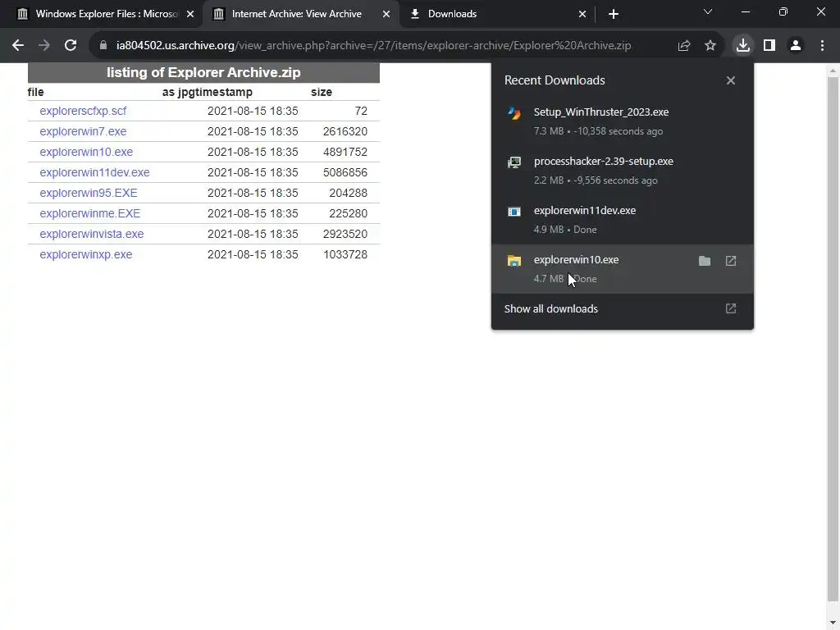The image size is (840, 630).
Task: Minimize the browser window
Action: (x=745, y=11)
